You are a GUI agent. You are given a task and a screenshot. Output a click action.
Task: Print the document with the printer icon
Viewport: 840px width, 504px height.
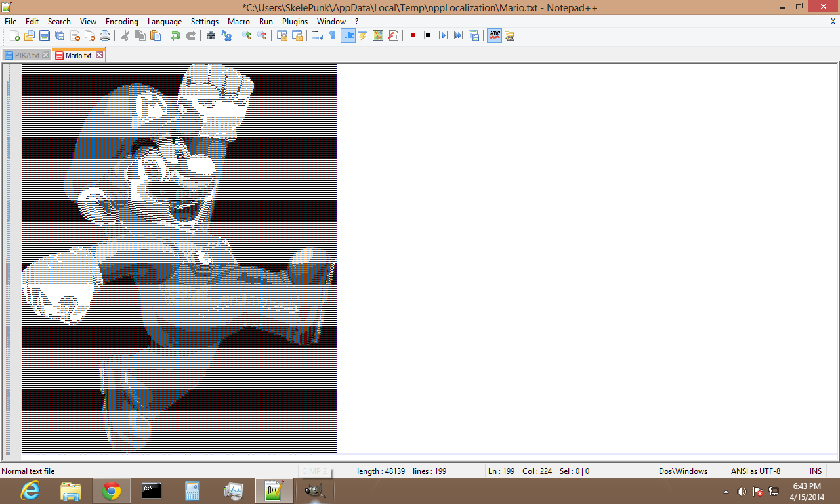point(105,35)
